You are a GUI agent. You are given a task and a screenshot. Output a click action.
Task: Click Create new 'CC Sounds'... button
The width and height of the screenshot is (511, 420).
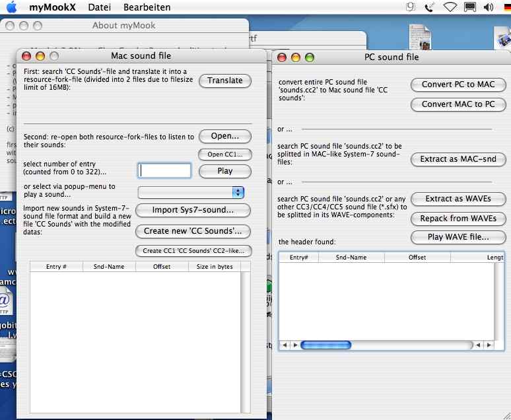pyautogui.click(x=193, y=231)
